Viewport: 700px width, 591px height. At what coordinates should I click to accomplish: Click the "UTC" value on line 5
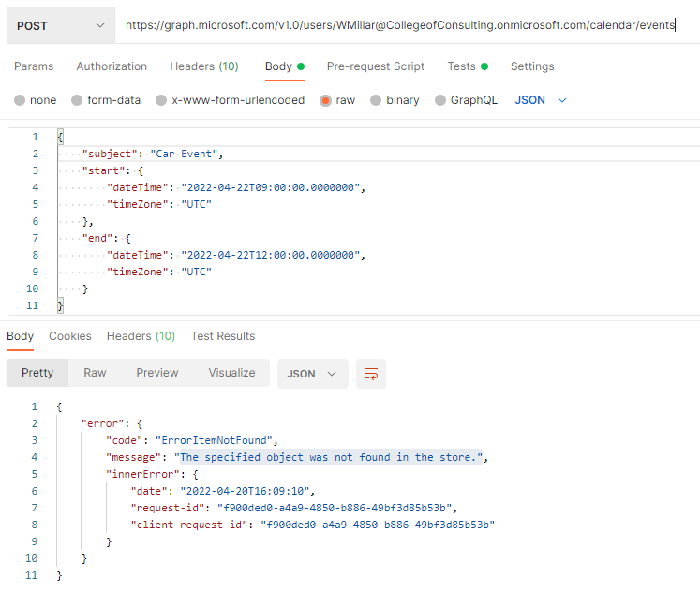click(x=197, y=204)
